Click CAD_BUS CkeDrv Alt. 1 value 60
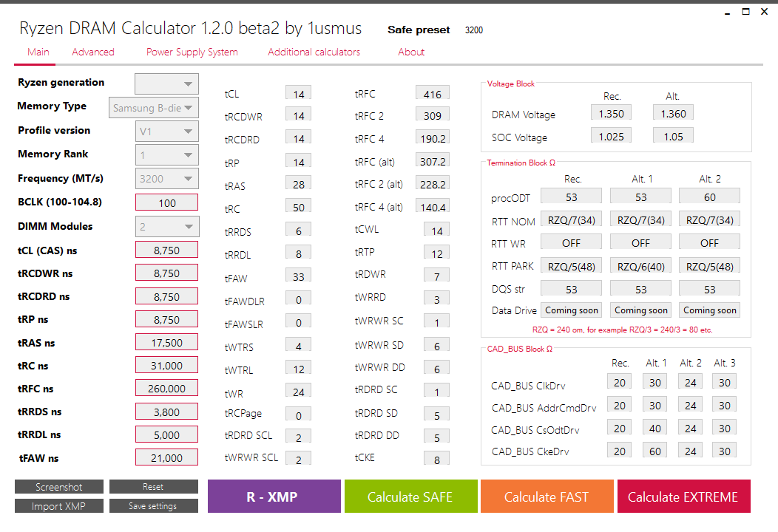The height and width of the screenshot is (532, 778). [x=655, y=450]
